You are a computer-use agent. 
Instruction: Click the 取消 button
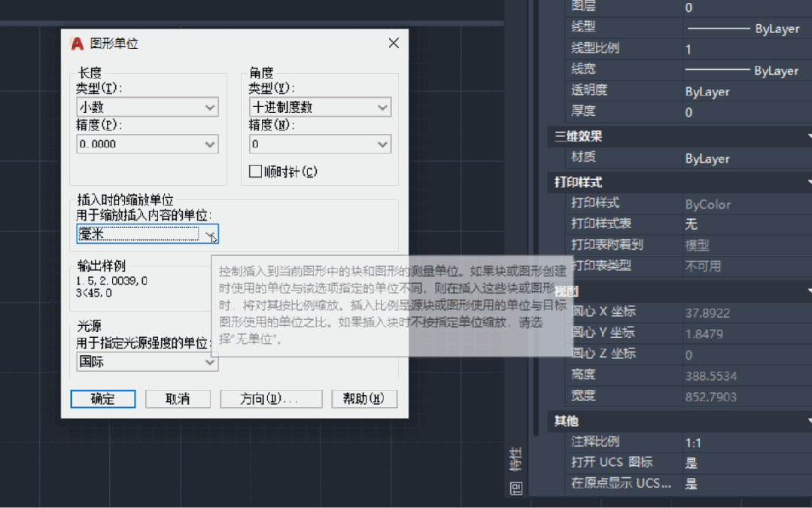pos(178,399)
